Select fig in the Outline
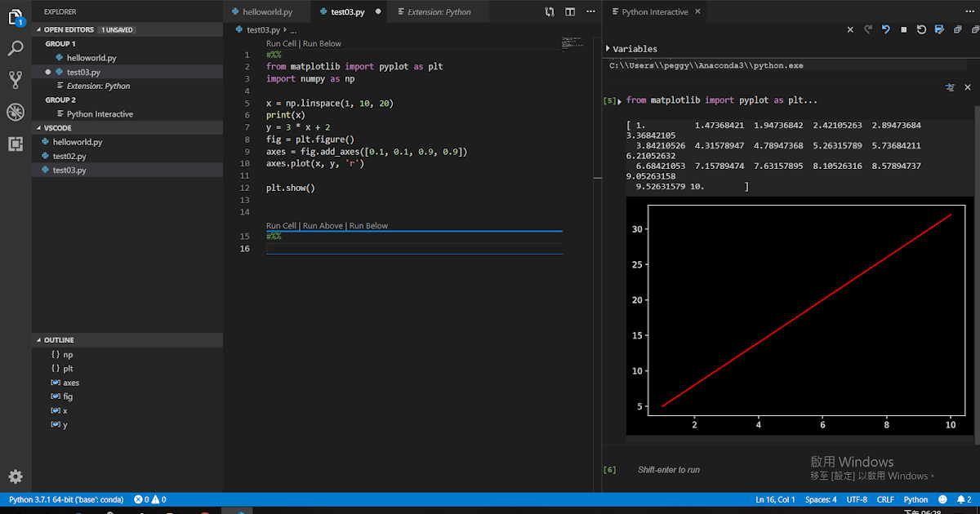Screen dimensions: 980x514 click(127, 397)
